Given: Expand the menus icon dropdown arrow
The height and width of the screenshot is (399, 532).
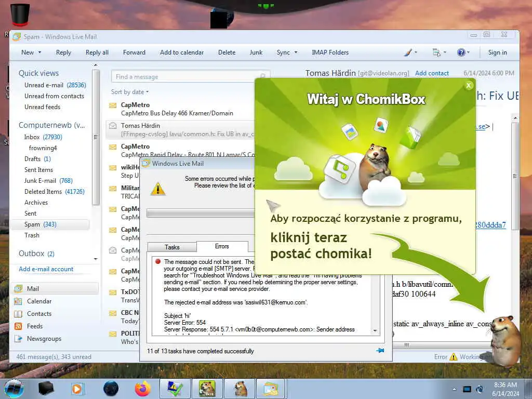Looking at the screenshot, I should click(445, 52).
